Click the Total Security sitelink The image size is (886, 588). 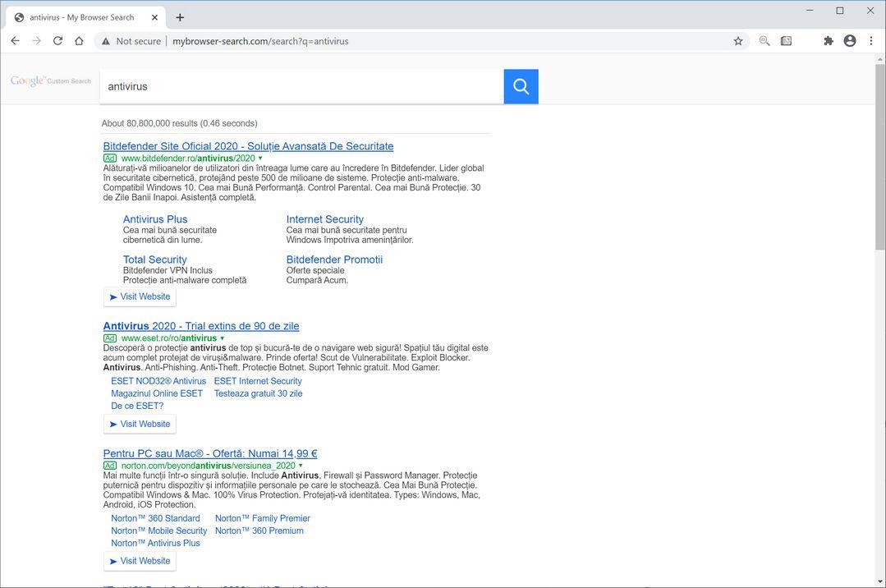coord(154,260)
